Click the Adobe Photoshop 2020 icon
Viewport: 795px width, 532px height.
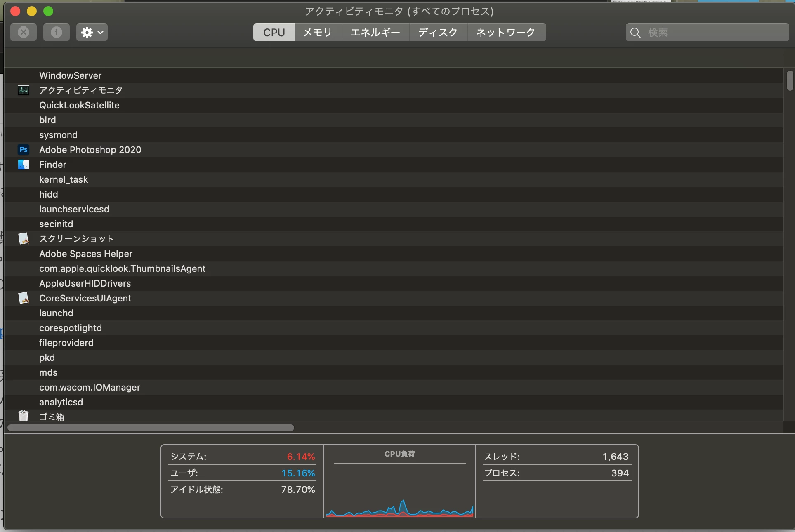coord(24,150)
